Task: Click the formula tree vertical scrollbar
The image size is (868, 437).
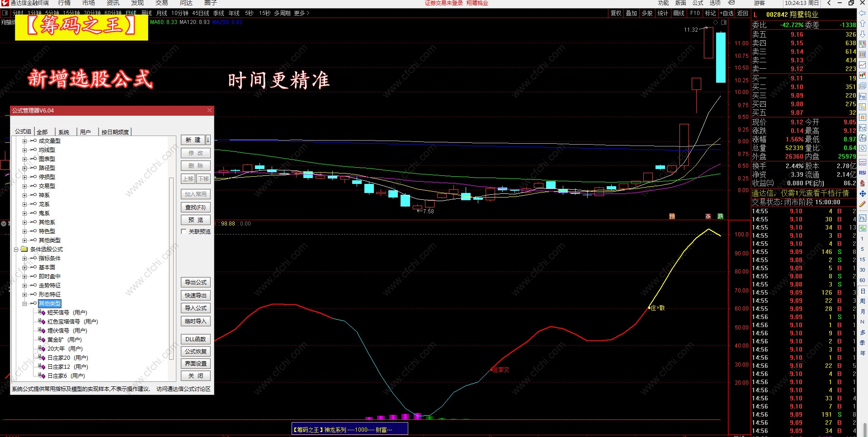Action: pos(171,269)
